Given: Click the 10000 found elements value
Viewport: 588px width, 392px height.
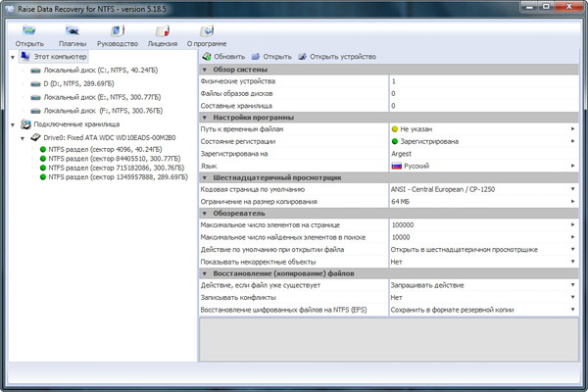Looking at the screenshot, I should [x=401, y=237].
